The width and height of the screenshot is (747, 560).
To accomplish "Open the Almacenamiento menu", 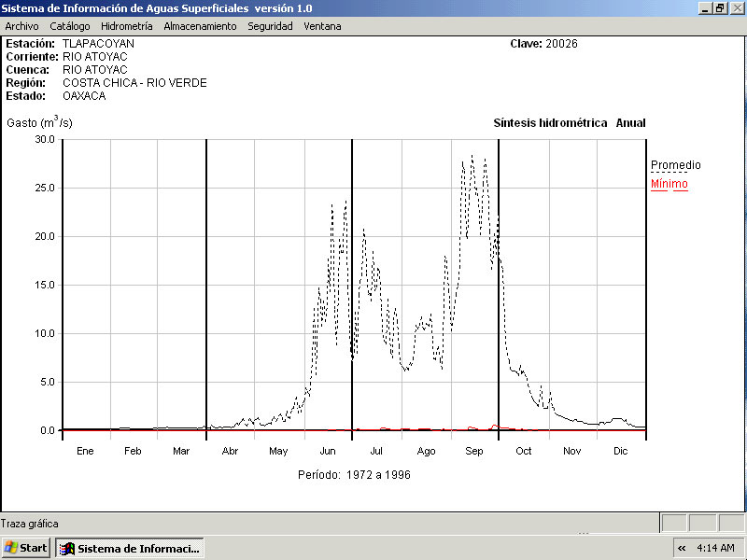I will (200, 26).
